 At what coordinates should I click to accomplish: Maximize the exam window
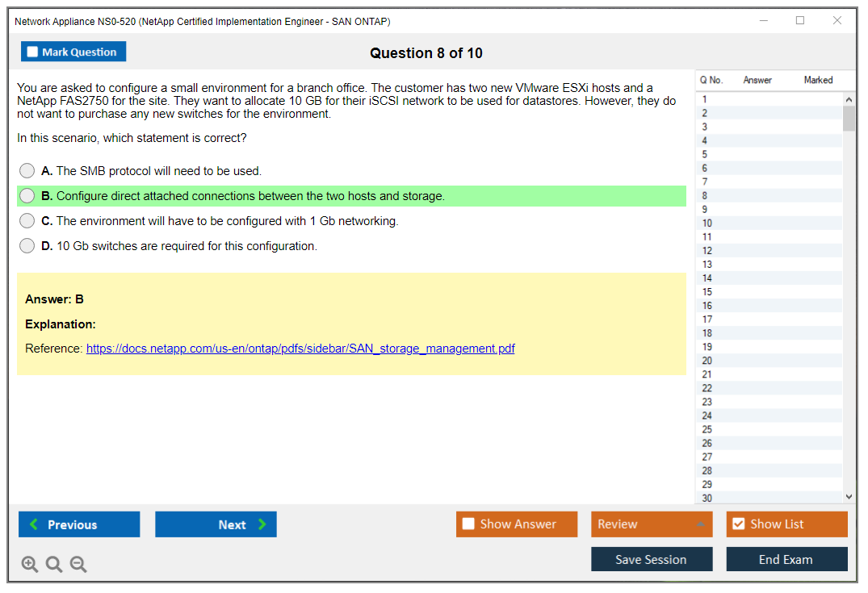pyautogui.click(x=800, y=21)
